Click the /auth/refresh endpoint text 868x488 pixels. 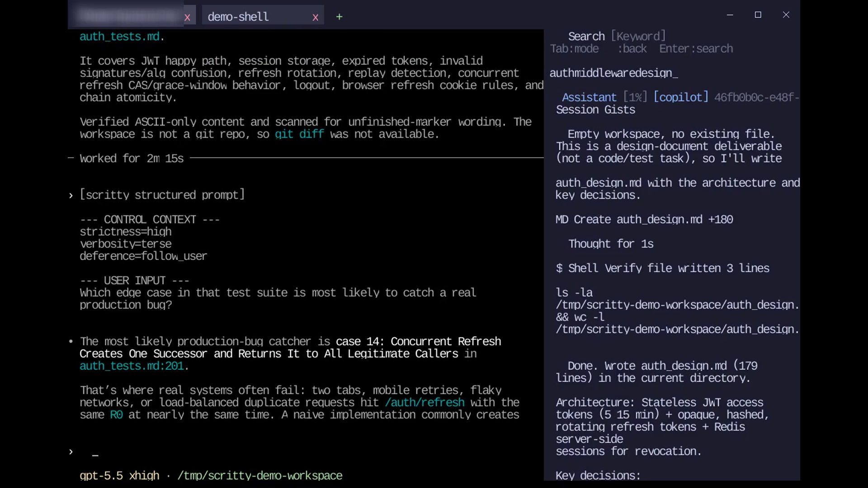point(425,402)
